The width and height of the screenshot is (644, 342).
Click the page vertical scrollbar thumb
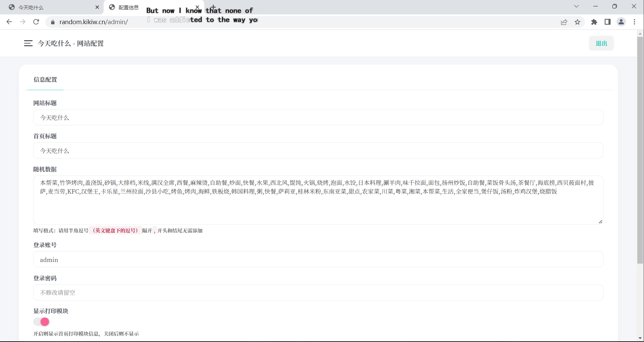tap(640, 150)
